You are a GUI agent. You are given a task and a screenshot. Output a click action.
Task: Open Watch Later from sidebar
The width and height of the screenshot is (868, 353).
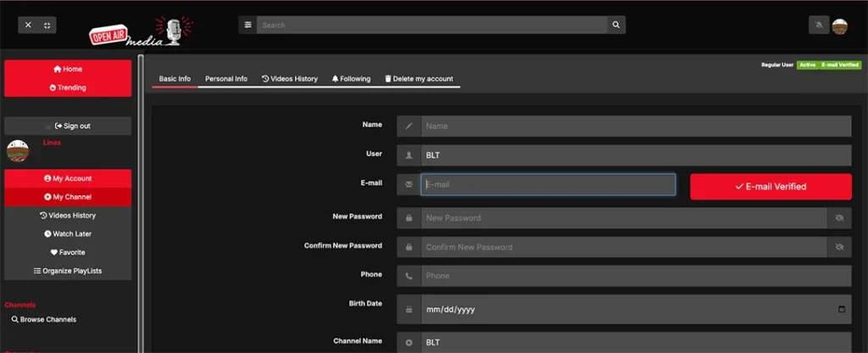click(68, 234)
